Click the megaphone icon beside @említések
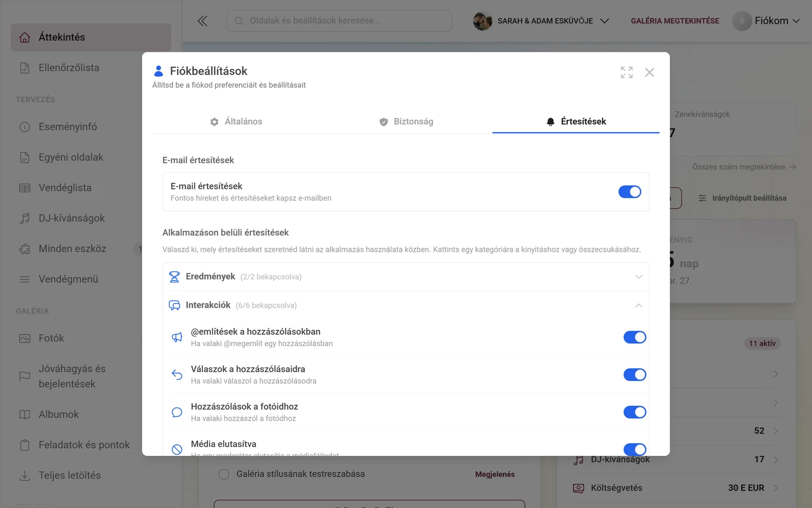Viewport: 812px width, 508px height. pyautogui.click(x=177, y=337)
